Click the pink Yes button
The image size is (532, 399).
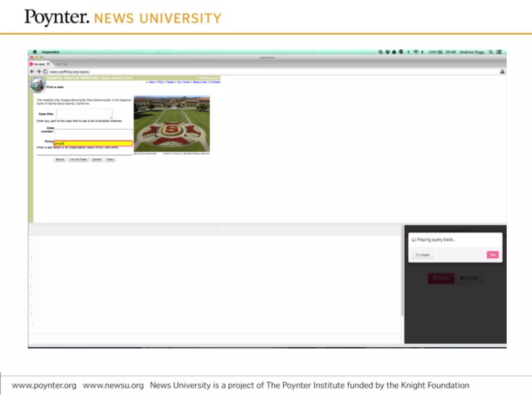pos(492,255)
